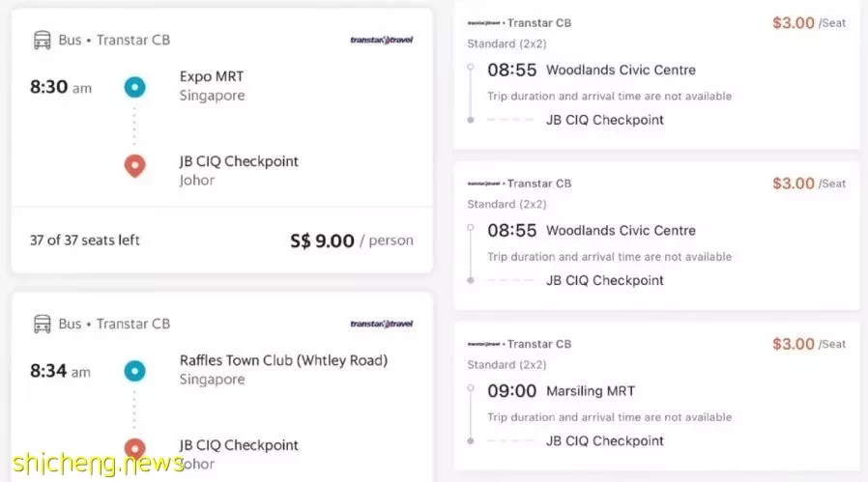Click the bus icon on Expo MRT card
868x482 pixels.
(x=43, y=40)
